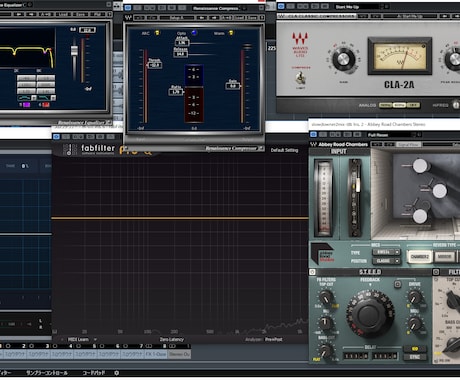Click MIDI Learn in FabFilter Pro-Q
Viewport: 460px width, 380px height.
click(x=78, y=339)
